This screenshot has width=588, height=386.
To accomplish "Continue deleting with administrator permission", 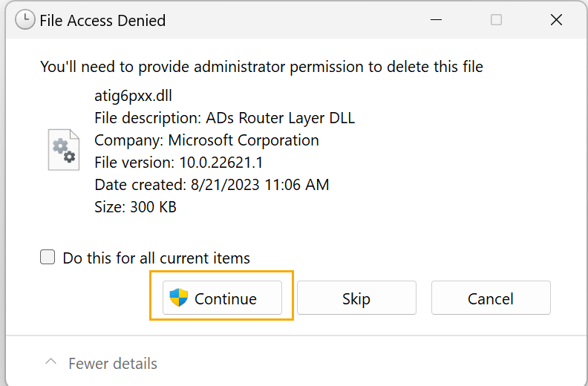I will click(222, 298).
